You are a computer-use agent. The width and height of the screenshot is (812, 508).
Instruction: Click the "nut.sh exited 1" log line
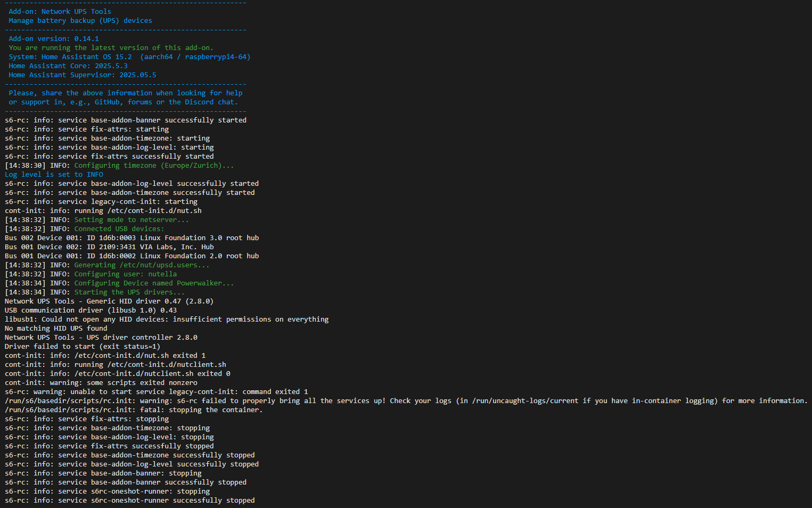click(105, 355)
